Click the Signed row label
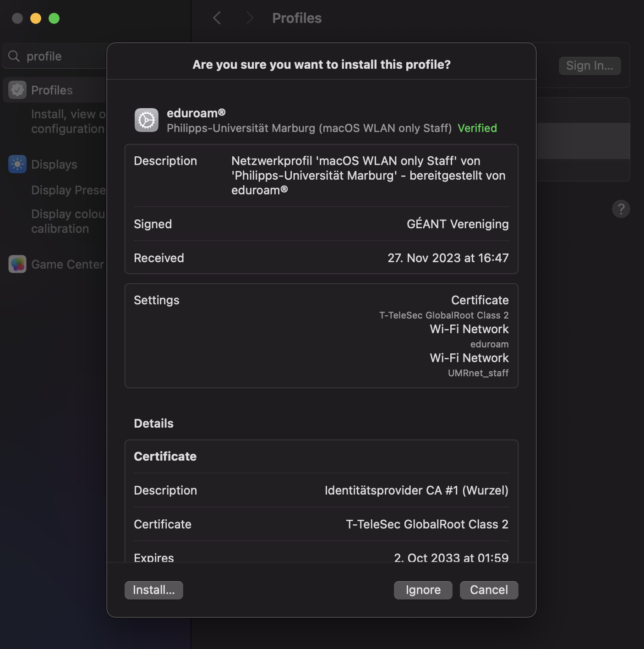644x649 pixels. click(153, 224)
